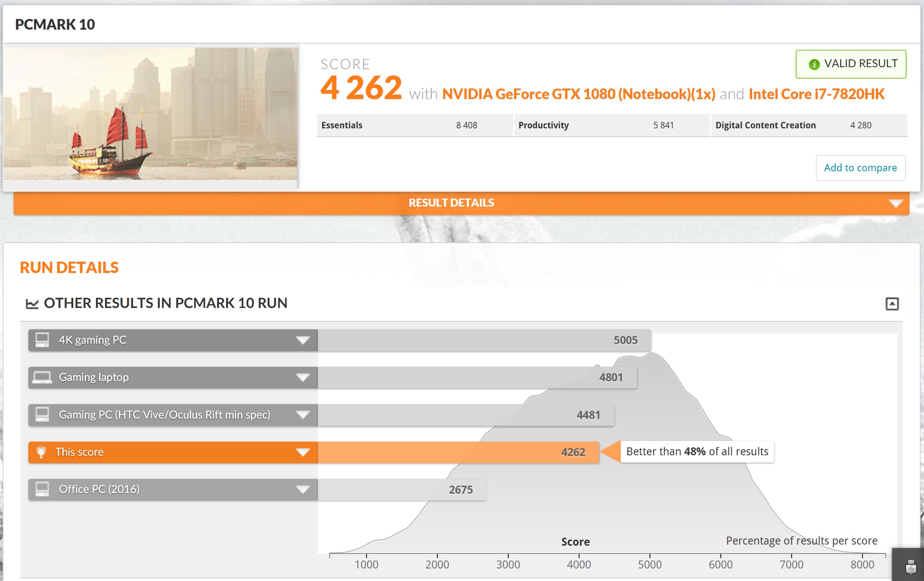Image resolution: width=924 pixels, height=581 pixels.
Task: Click the 1000 tick label on score axis
Action: click(x=367, y=565)
